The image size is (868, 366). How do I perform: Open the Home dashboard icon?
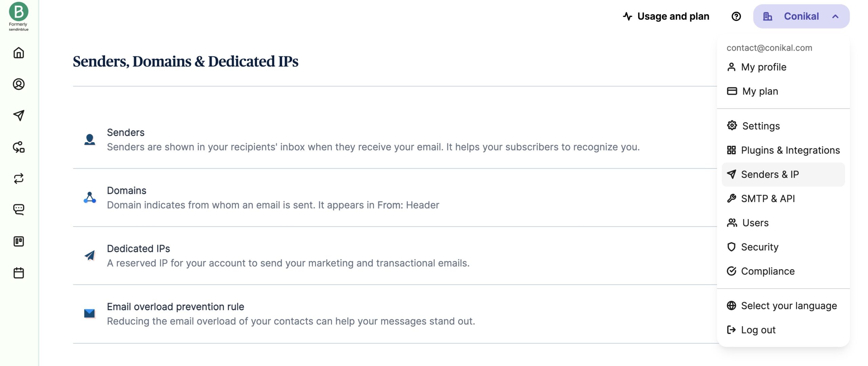[19, 53]
